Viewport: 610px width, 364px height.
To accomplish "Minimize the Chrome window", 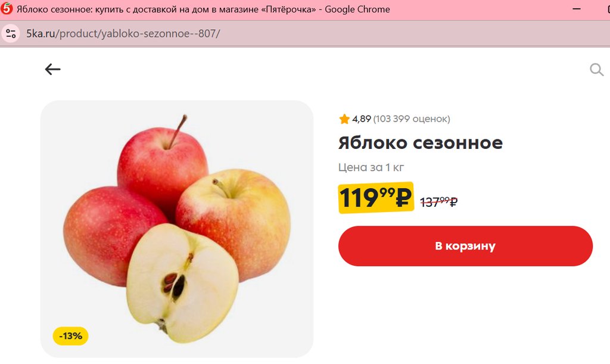I will click(x=577, y=9).
